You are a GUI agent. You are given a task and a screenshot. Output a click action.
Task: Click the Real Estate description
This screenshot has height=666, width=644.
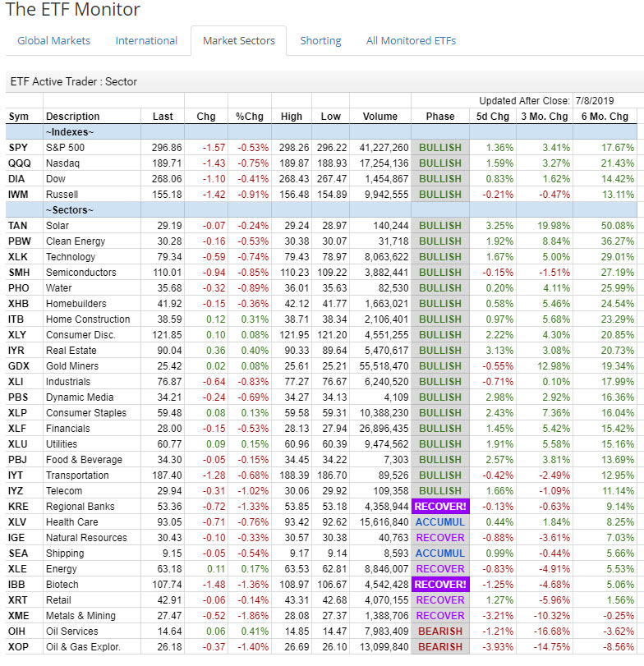[x=71, y=351]
